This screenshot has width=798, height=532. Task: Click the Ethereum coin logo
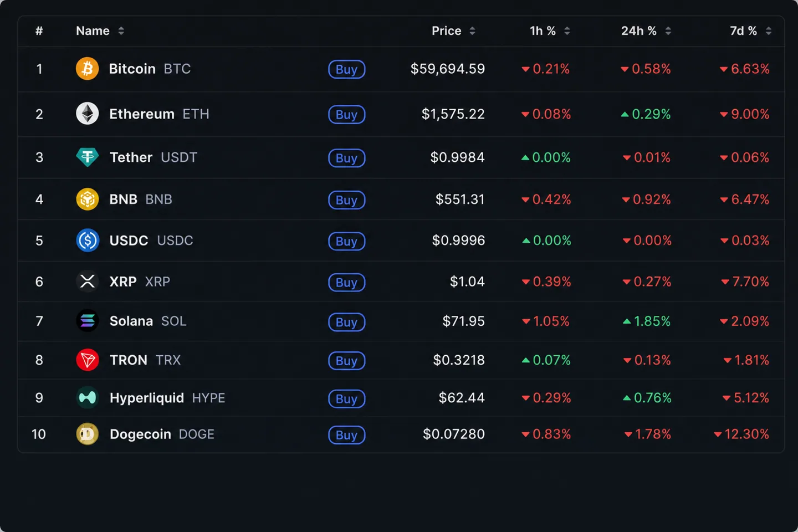pyautogui.click(x=87, y=114)
